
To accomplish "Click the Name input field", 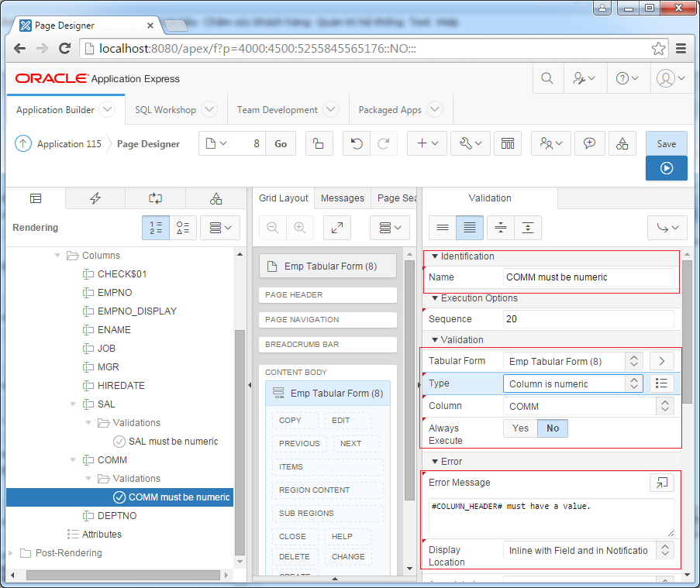I will coord(588,277).
